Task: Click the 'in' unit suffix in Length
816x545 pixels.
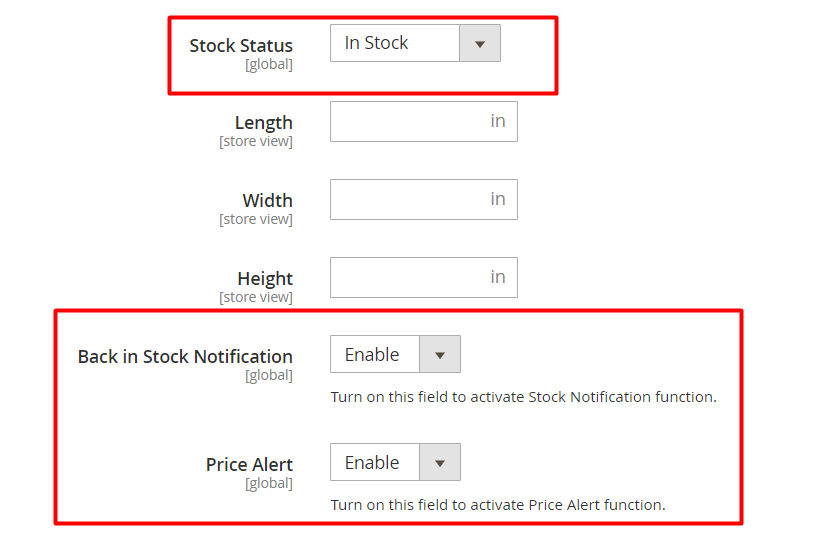Action: pos(497,122)
